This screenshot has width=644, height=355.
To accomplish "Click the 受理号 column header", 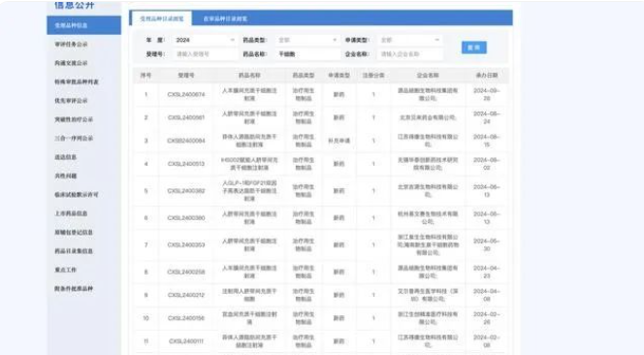I will click(x=186, y=76).
